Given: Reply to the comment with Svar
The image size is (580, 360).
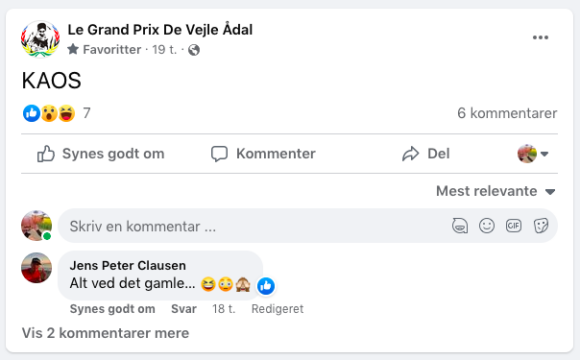Looking at the screenshot, I should click(184, 309).
